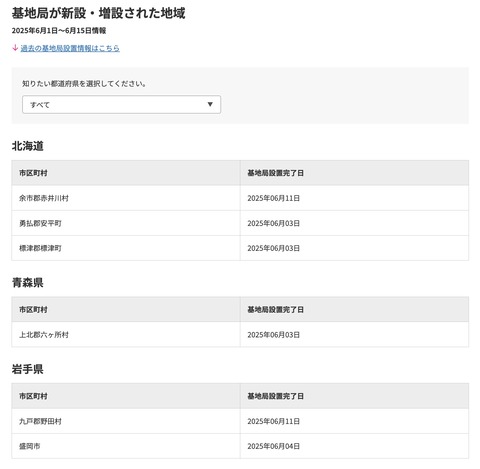Click the 市区町村 header in the 岩手県 table
Viewport: 480px width, 469px height.
point(126,396)
